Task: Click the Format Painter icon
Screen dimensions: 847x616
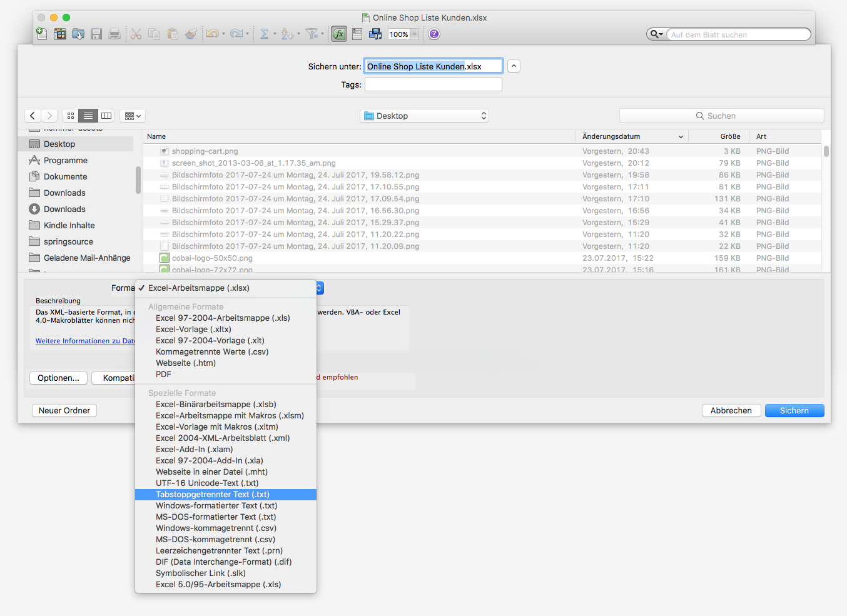Action: tap(191, 34)
